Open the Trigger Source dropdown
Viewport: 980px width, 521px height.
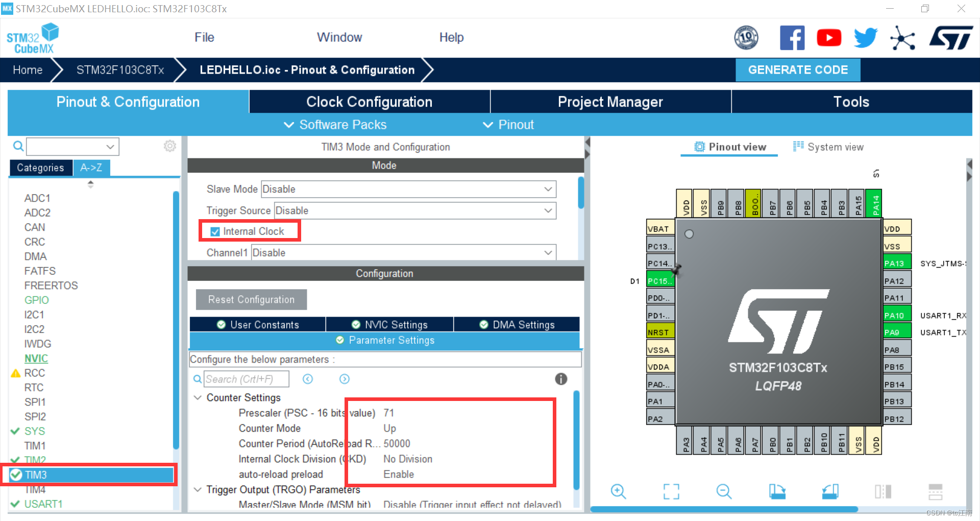pos(415,210)
